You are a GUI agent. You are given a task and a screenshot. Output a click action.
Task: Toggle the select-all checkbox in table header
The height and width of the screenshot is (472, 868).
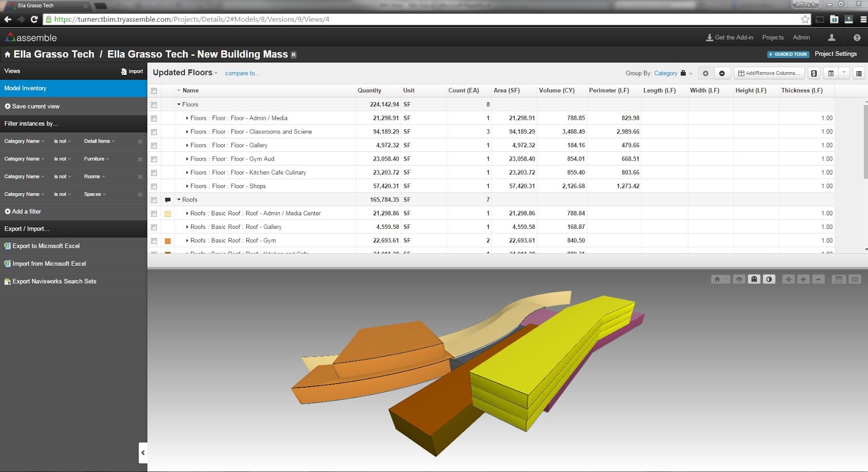point(154,91)
